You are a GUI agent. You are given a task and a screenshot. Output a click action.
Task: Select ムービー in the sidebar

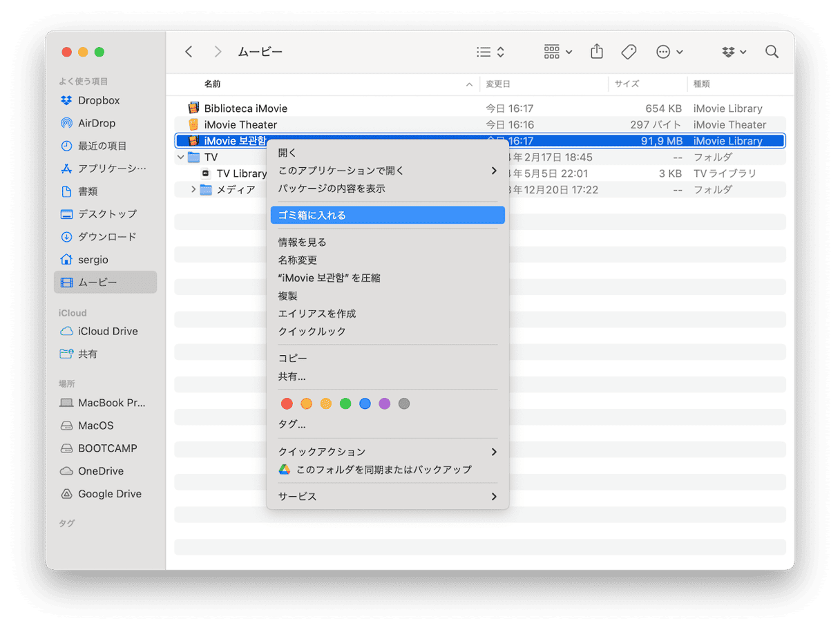[106, 283]
